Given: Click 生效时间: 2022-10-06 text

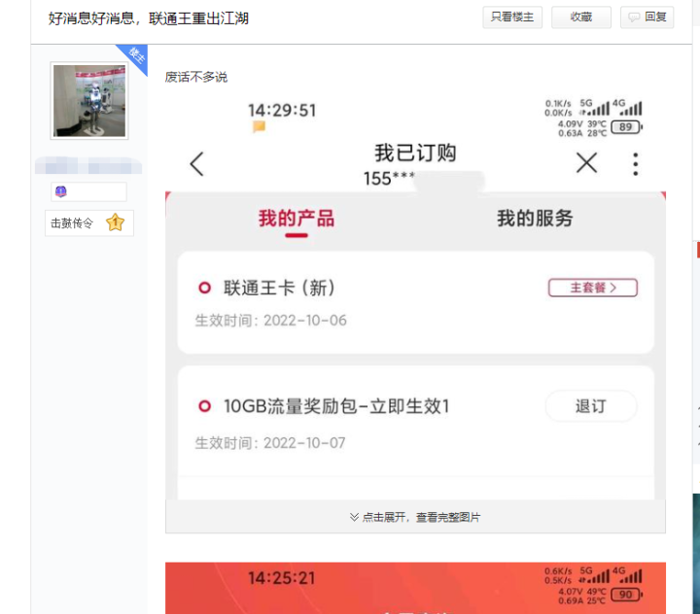Looking at the screenshot, I should pos(270,321).
